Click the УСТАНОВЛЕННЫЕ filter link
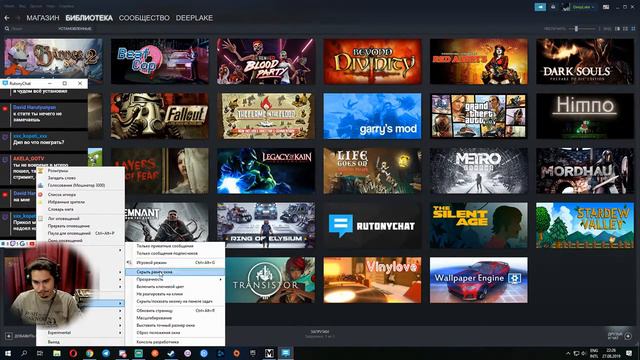The width and height of the screenshot is (640, 360). pos(75,29)
